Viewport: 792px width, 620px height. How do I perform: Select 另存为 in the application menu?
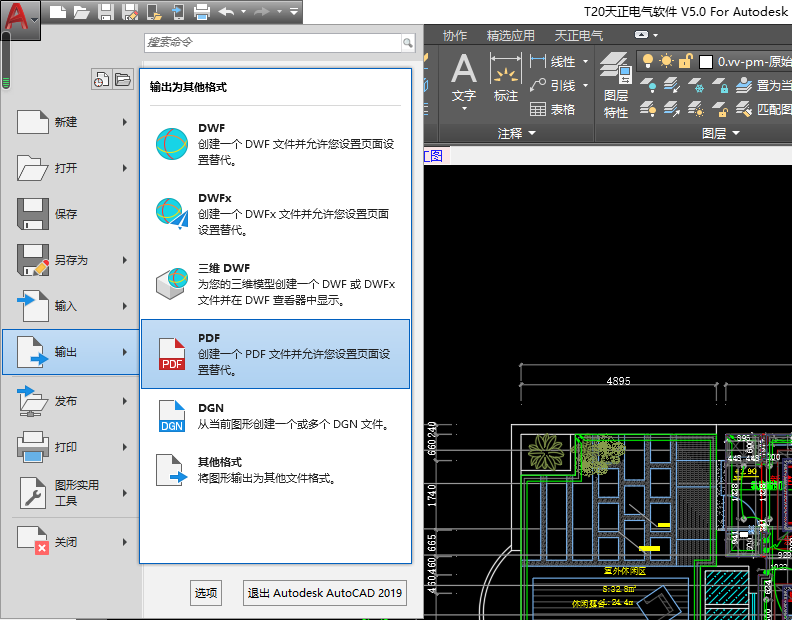71,260
